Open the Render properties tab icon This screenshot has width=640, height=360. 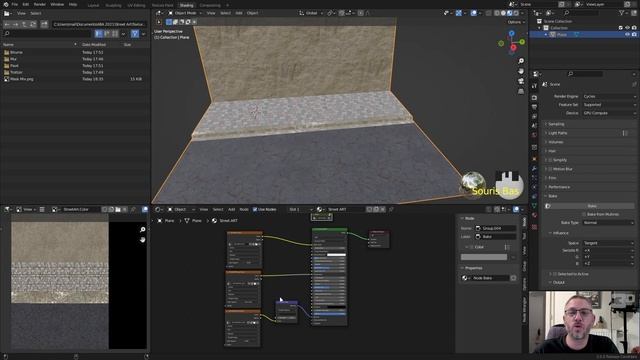(534, 98)
